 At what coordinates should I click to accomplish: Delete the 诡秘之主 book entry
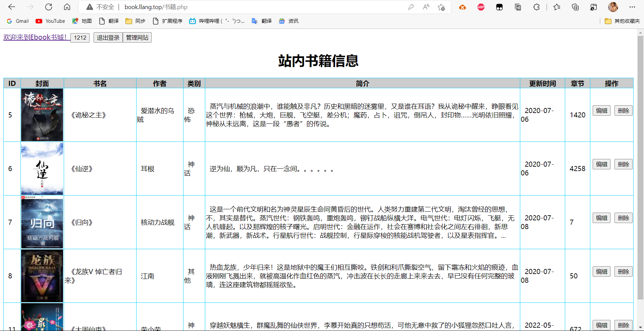click(x=624, y=111)
